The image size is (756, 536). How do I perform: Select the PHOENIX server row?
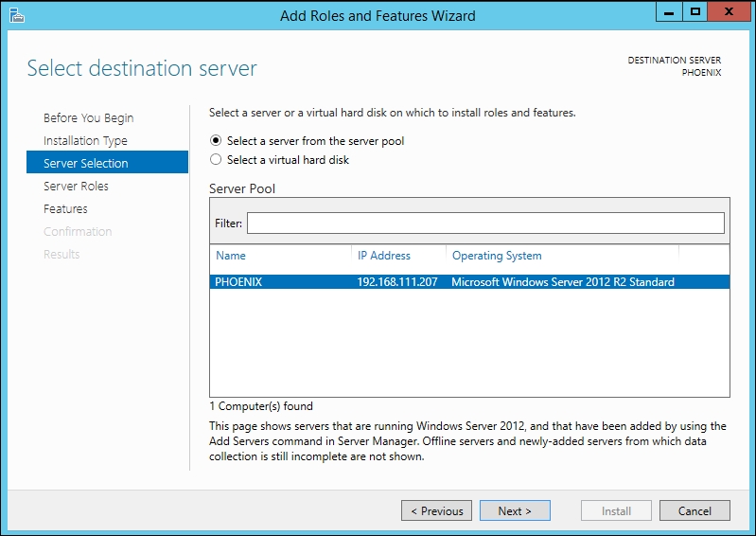[x=238, y=282]
